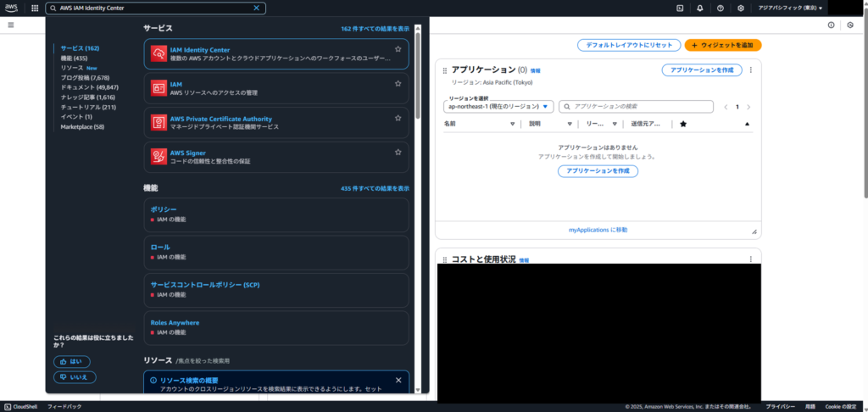Open コストと使用状況 情報 link
868x412 pixels.
coord(524,259)
